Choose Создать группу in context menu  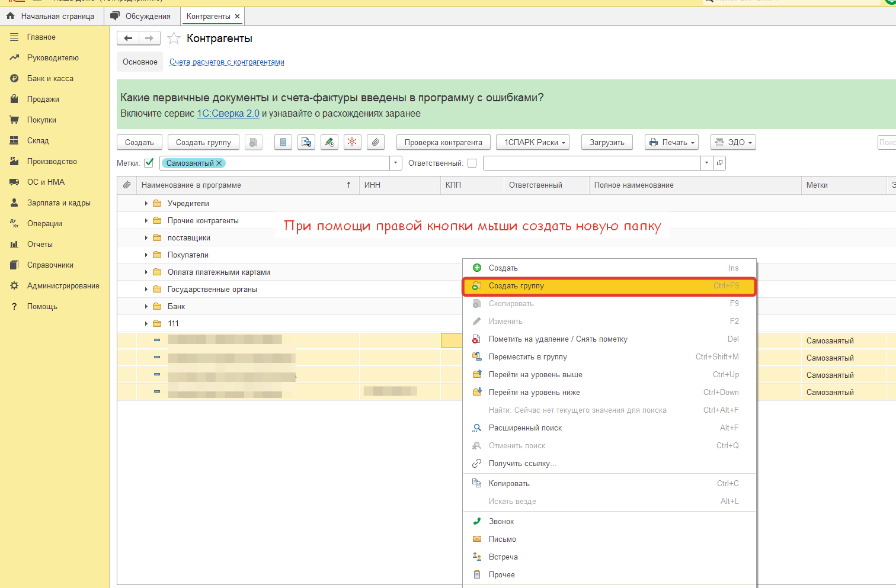click(516, 286)
